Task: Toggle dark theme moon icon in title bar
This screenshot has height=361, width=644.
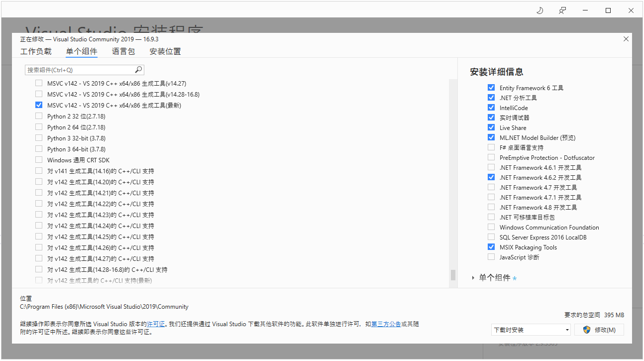Action: tap(539, 10)
